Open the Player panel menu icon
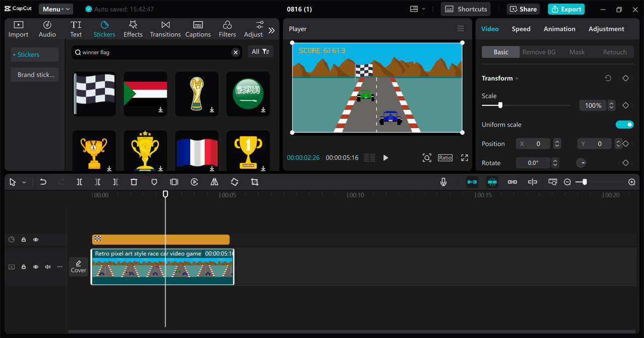This screenshot has width=644, height=338. 460,29
